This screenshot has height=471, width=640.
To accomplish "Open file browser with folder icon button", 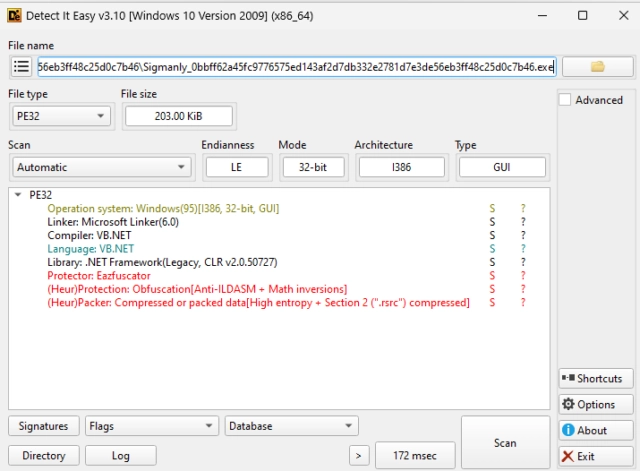I will point(598,67).
